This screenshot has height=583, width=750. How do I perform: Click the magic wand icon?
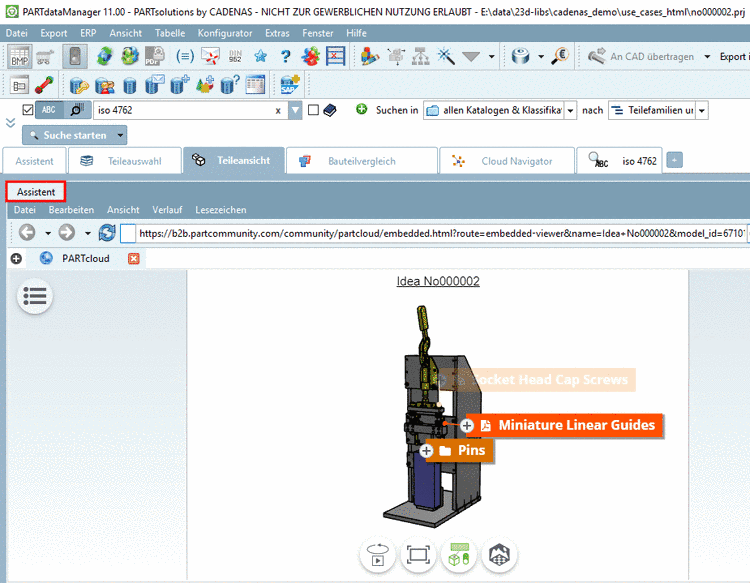point(446,56)
